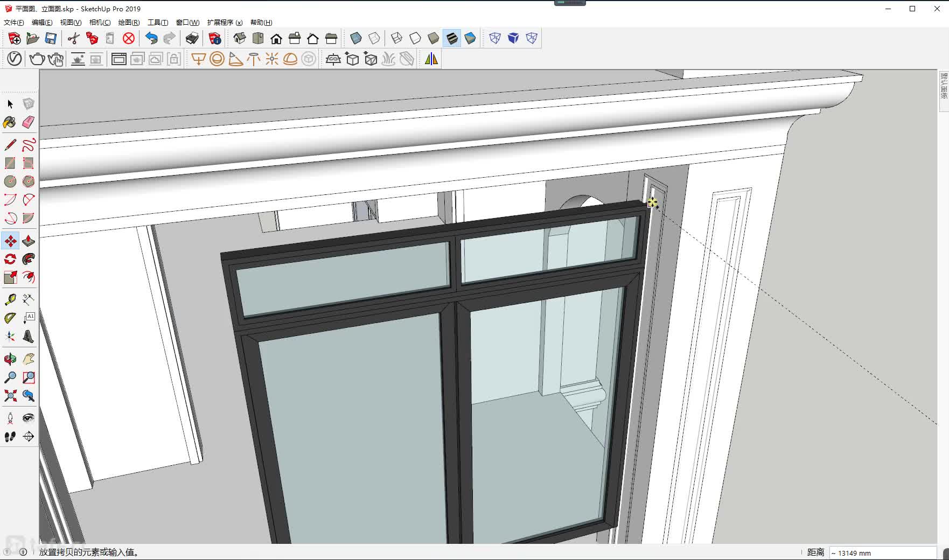Open the 相机(C) menu
This screenshot has width=949, height=560.
[x=100, y=22]
